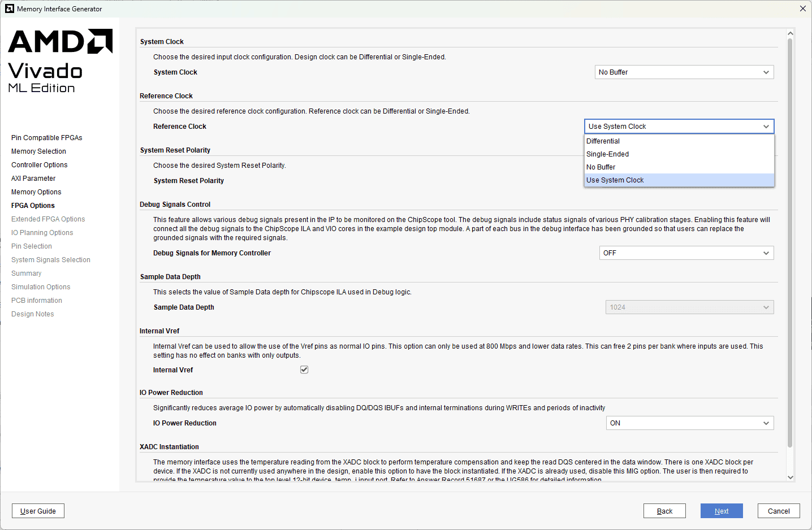Go Back to the previous page

click(664, 511)
